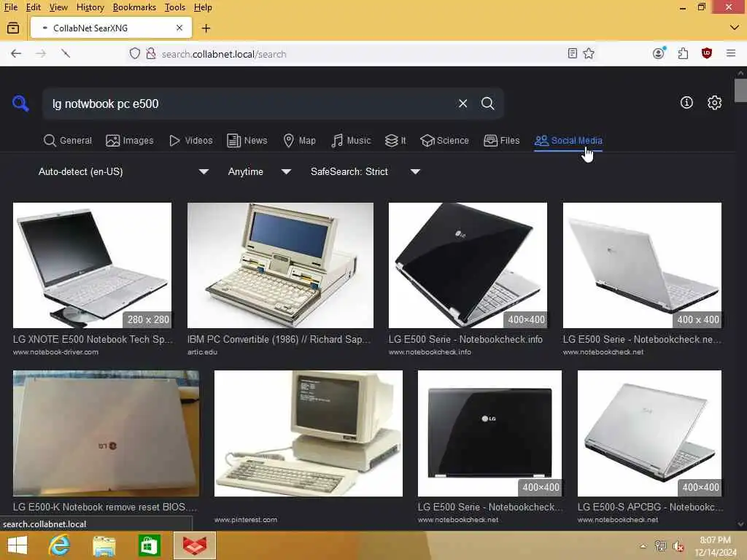Open LG XNOTE E500 Notebook thumbnail
The height and width of the screenshot is (560, 747).
[92, 265]
